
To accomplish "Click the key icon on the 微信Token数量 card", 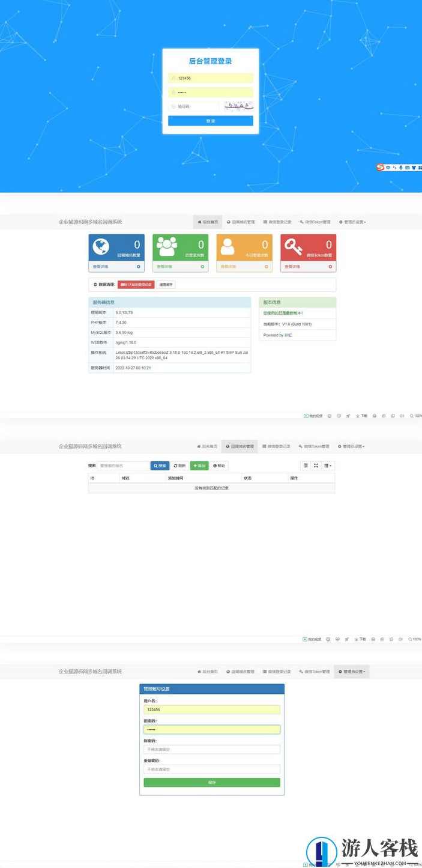I will click(x=293, y=247).
